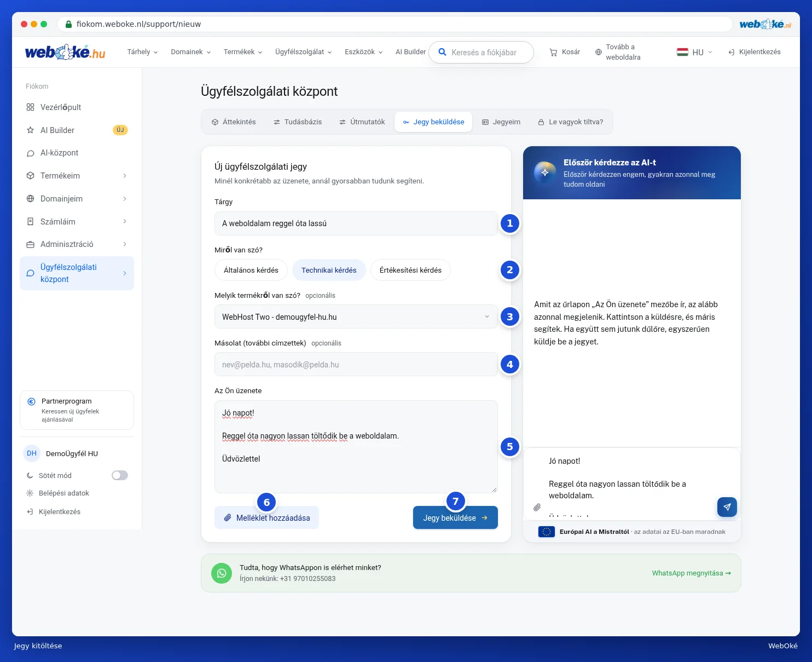Select the Értékesítési kérdés option

410,270
